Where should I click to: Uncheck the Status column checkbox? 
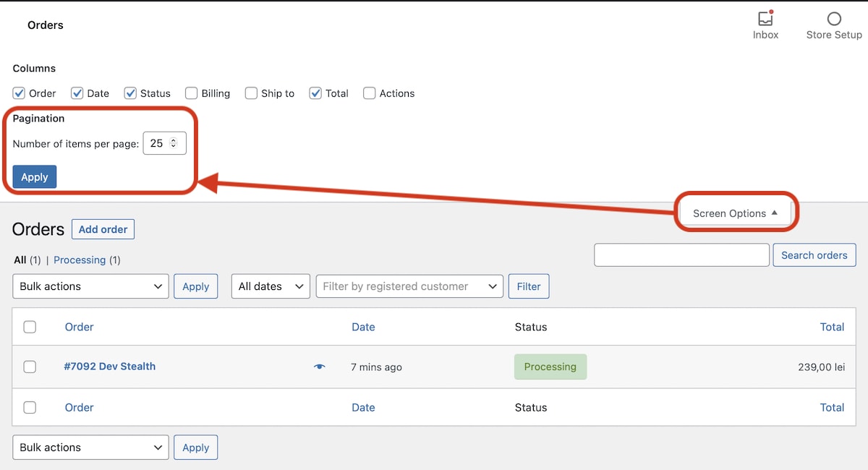tap(131, 93)
